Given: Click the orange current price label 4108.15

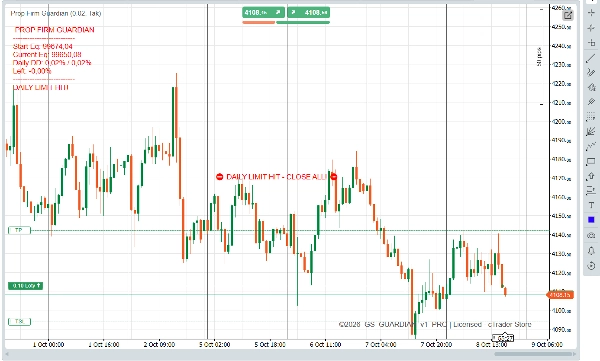Looking at the screenshot, I should (560, 295).
